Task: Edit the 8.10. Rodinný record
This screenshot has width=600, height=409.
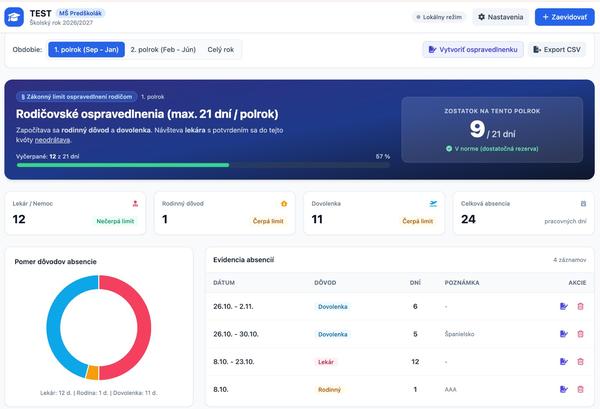Action: tap(563, 389)
